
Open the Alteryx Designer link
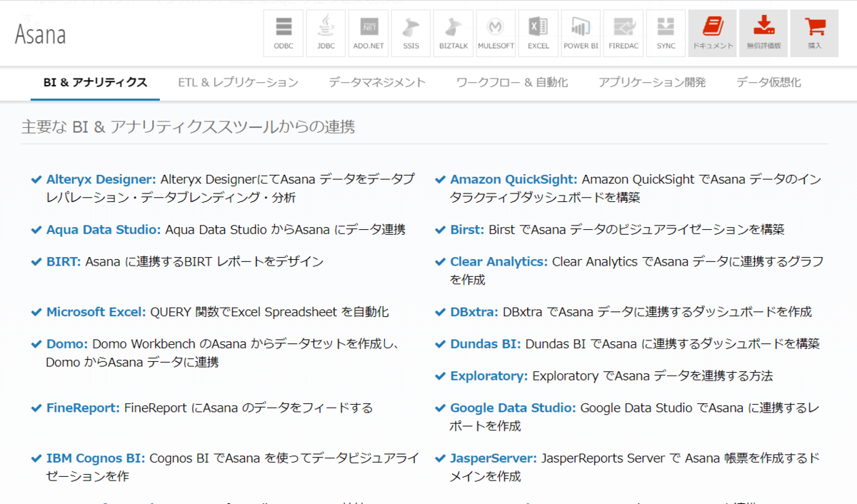click(x=101, y=179)
